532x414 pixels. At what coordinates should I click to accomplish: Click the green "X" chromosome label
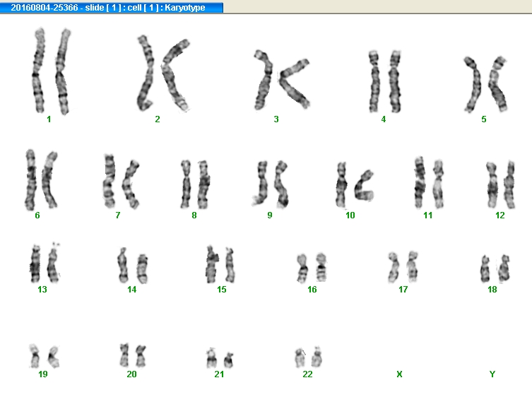tap(399, 374)
